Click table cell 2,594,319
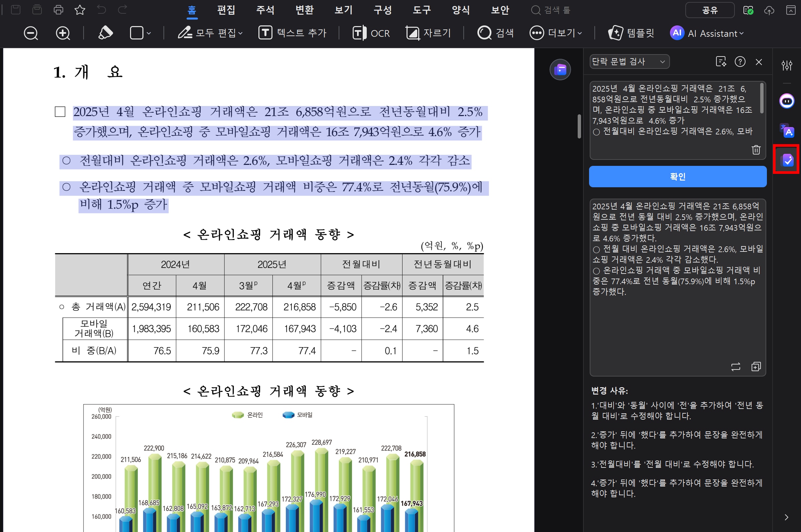 tap(151, 307)
